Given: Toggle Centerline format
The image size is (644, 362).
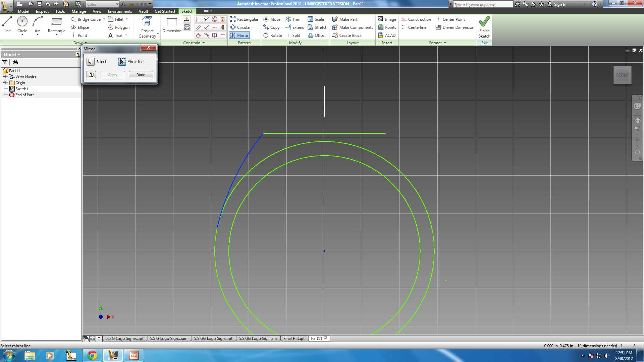Looking at the screenshot, I should 414,27.
